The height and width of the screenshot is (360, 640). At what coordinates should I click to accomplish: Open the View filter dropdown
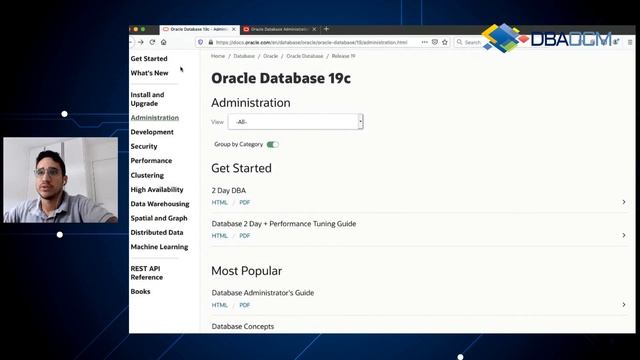(296, 122)
